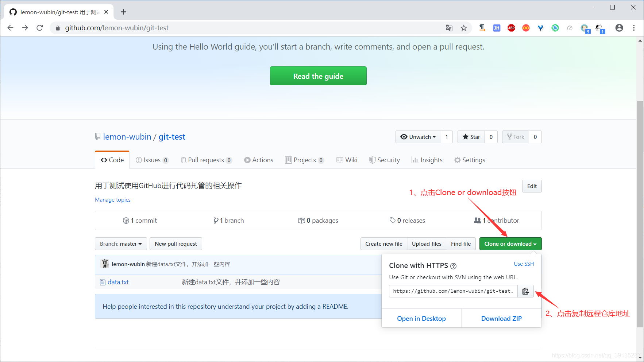Bookmark this page with star icon
Screen dimensions: 644x362
pyautogui.click(x=464, y=28)
